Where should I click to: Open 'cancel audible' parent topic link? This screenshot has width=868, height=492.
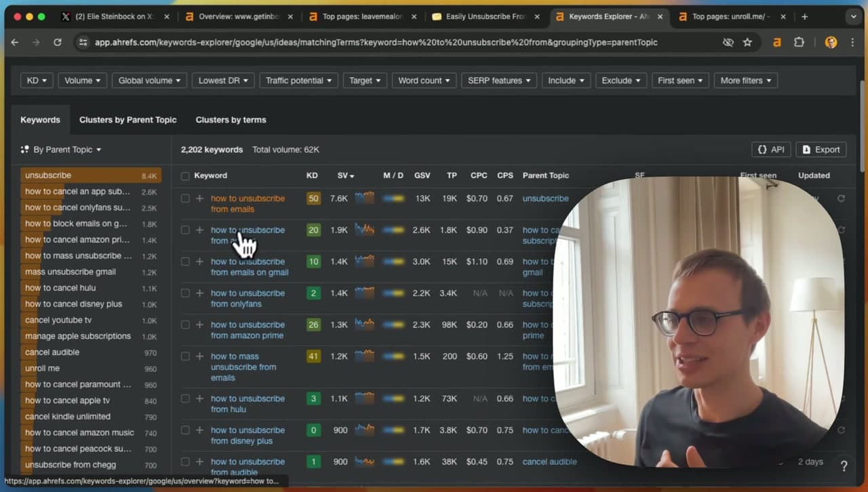pyautogui.click(x=549, y=462)
